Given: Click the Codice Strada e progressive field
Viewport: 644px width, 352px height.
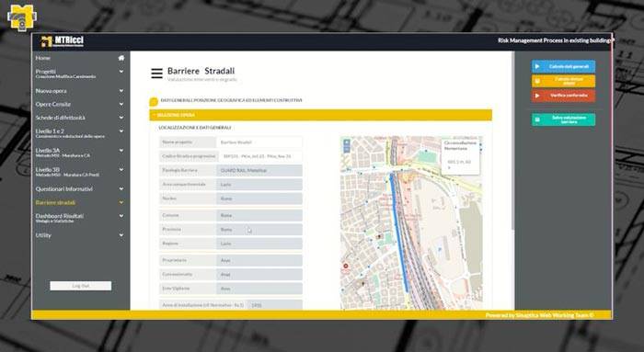Looking at the screenshot, I should pyautogui.click(x=259, y=156).
